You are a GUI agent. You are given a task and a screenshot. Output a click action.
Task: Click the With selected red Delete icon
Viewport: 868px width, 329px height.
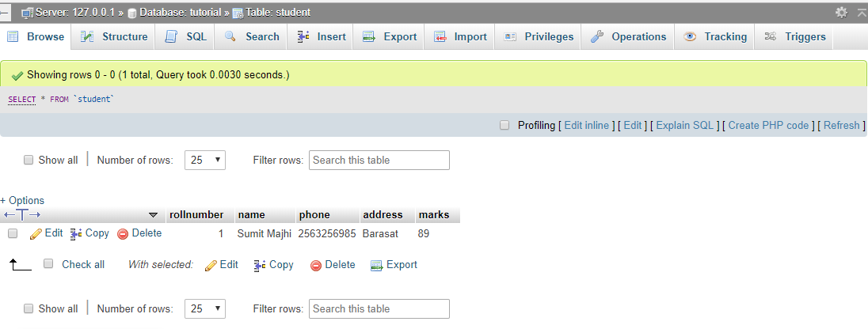[316, 266]
